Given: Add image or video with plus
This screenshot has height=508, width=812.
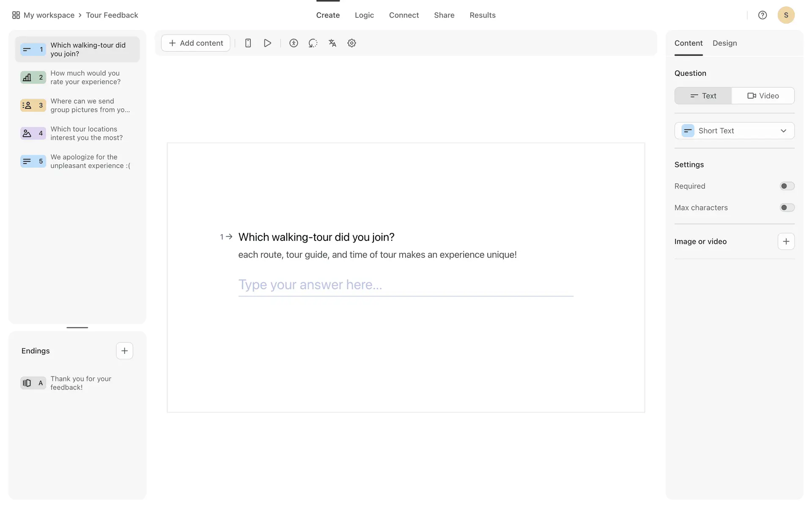Looking at the screenshot, I should (x=786, y=241).
